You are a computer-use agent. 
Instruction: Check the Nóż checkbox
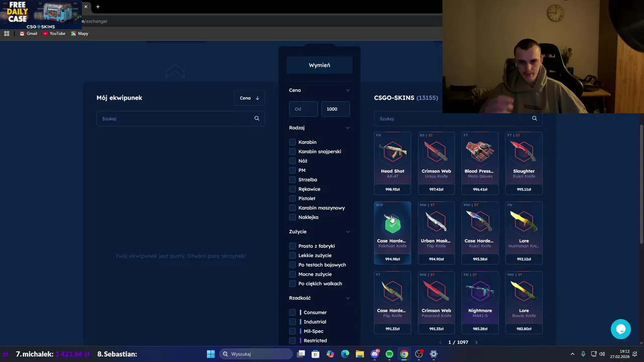292,161
